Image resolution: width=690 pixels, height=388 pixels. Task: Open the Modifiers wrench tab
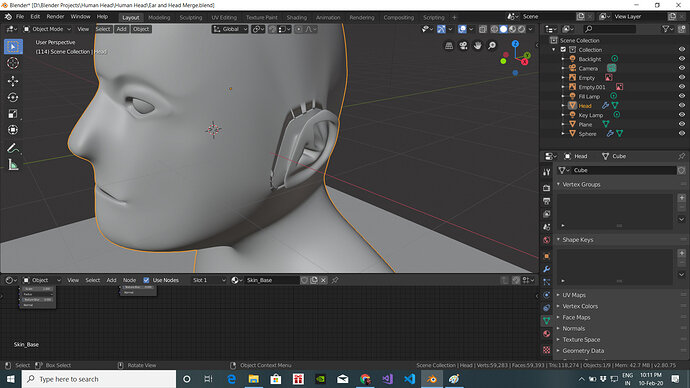[547, 269]
